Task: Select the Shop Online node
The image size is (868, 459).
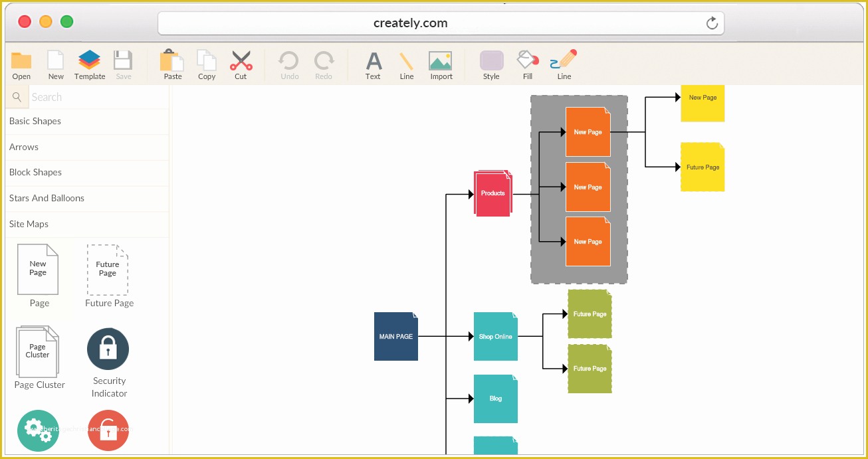Action: click(496, 337)
